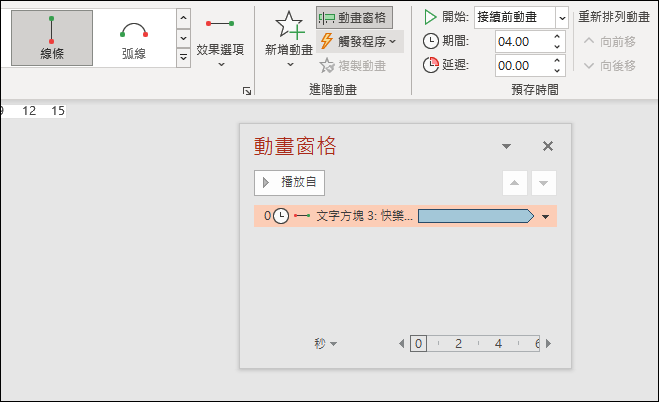Click 向前移 to move animation earlier
Viewport: 659px width, 402px height.
coord(610,41)
